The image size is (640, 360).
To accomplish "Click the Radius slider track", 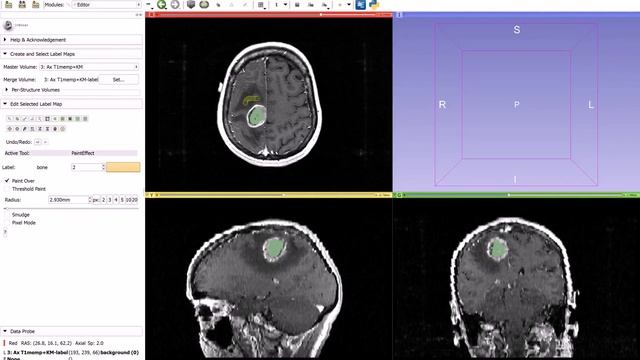I will point(71,209).
